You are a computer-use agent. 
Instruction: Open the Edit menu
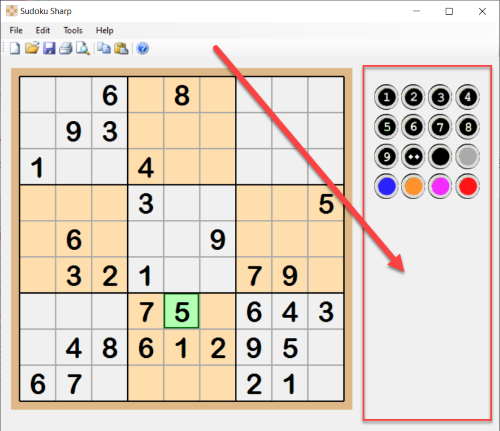click(x=43, y=30)
